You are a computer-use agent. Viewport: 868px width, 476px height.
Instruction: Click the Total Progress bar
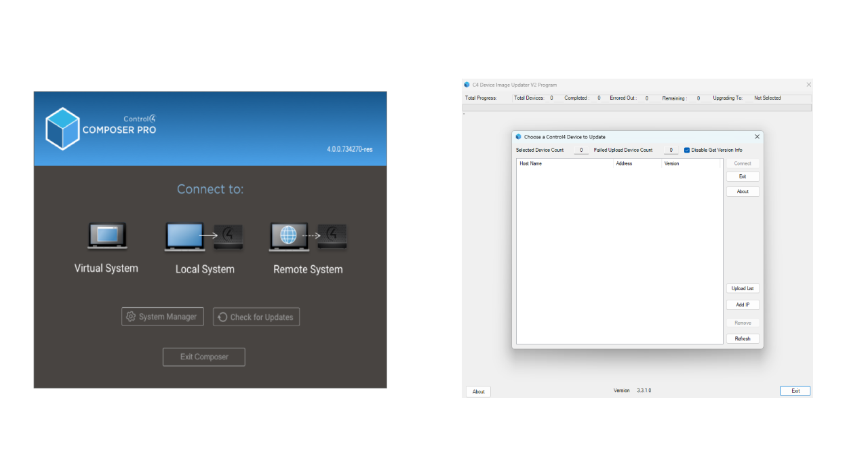[x=636, y=107]
